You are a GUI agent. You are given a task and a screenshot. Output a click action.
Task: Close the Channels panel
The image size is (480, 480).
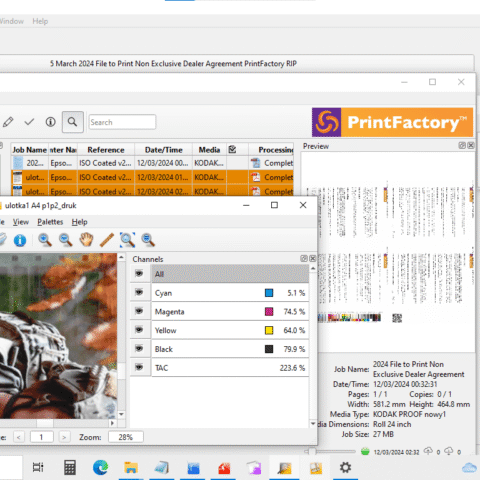pyautogui.click(x=312, y=259)
